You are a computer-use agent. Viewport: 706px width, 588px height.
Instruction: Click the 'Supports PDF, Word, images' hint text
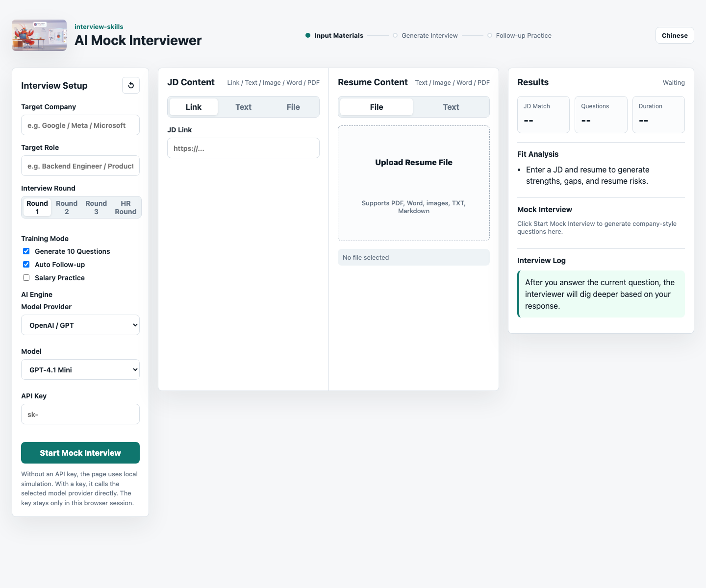(414, 207)
